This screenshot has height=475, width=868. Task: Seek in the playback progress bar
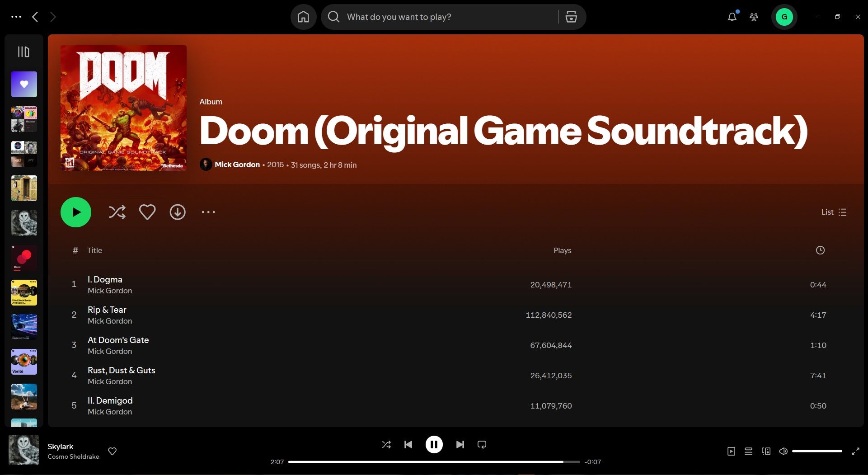point(434,462)
